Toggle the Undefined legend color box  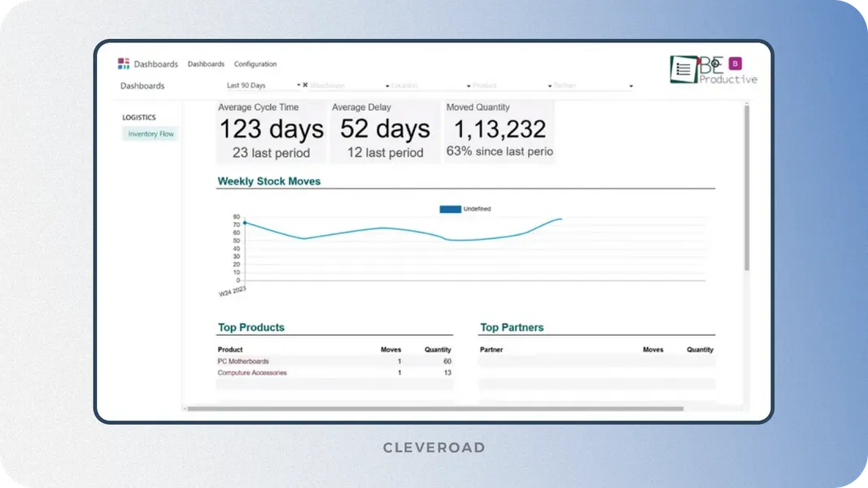click(x=450, y=209)
